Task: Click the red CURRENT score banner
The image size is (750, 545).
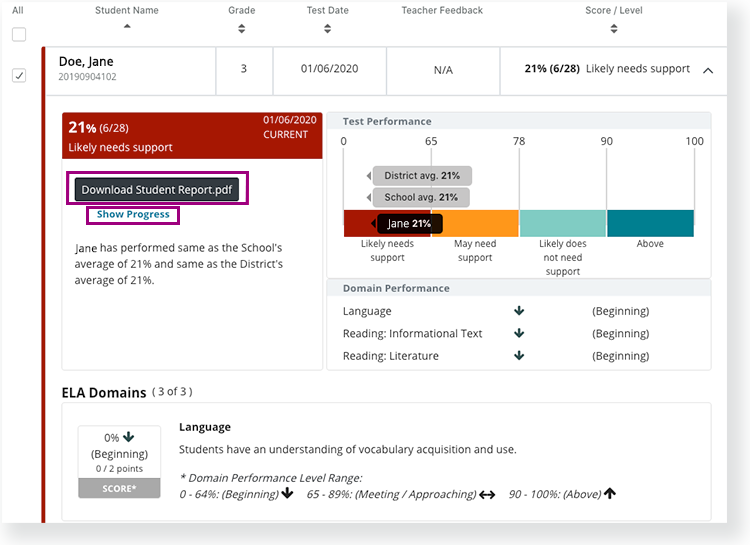Action: (x=192, y=135)
